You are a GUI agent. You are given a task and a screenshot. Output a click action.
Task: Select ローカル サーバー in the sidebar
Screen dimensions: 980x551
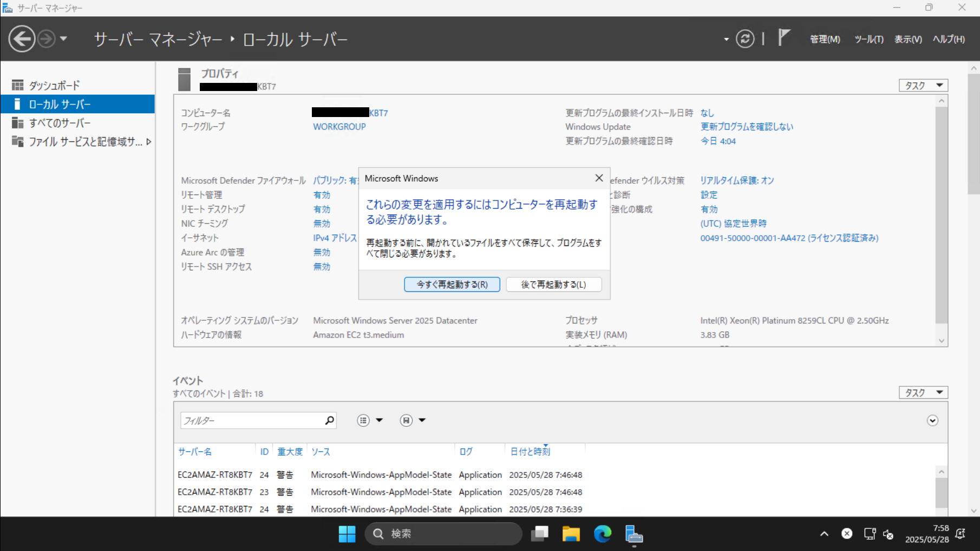77,104
